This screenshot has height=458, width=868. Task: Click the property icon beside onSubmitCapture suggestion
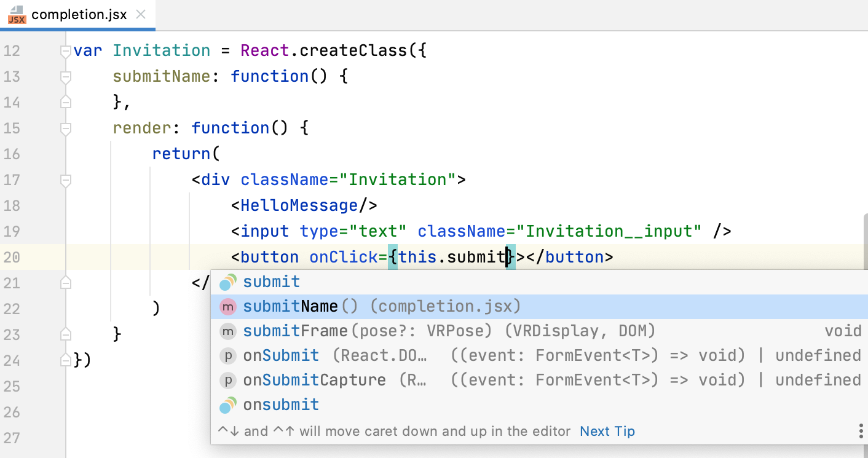pyautogui.click(x=228, y=380)
